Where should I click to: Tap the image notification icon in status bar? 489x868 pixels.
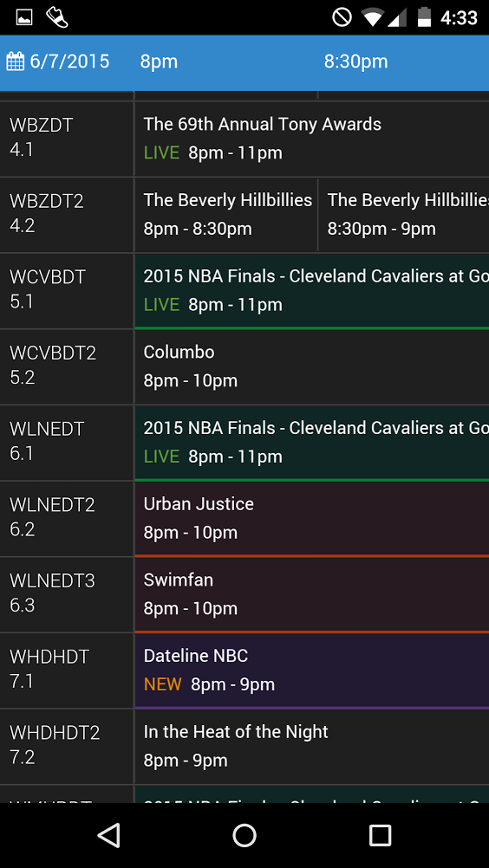[x=24, y=17]
